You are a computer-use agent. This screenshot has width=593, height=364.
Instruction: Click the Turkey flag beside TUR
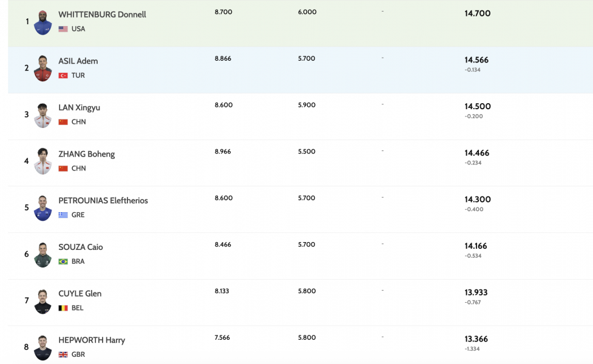(x=63, y=76)
